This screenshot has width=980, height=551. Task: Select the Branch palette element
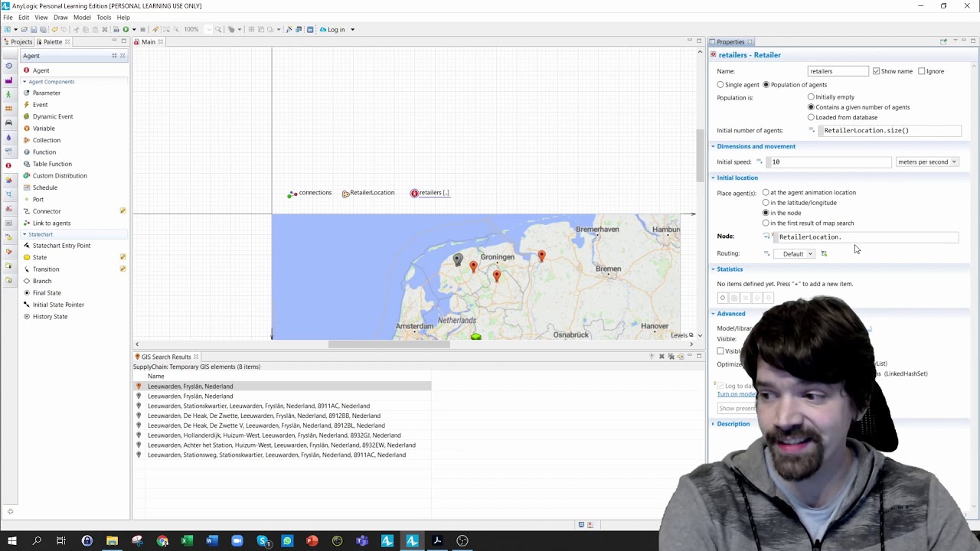pyautogui.click(x=41, y=281)
